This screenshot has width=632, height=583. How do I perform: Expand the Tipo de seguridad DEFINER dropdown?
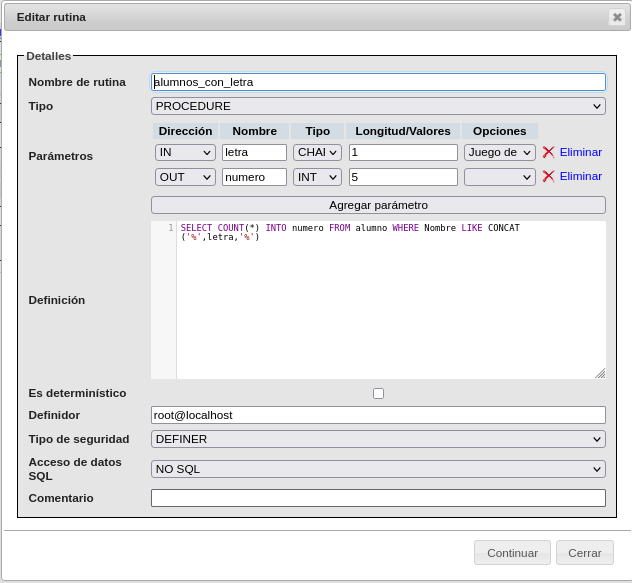coord(378,439)
